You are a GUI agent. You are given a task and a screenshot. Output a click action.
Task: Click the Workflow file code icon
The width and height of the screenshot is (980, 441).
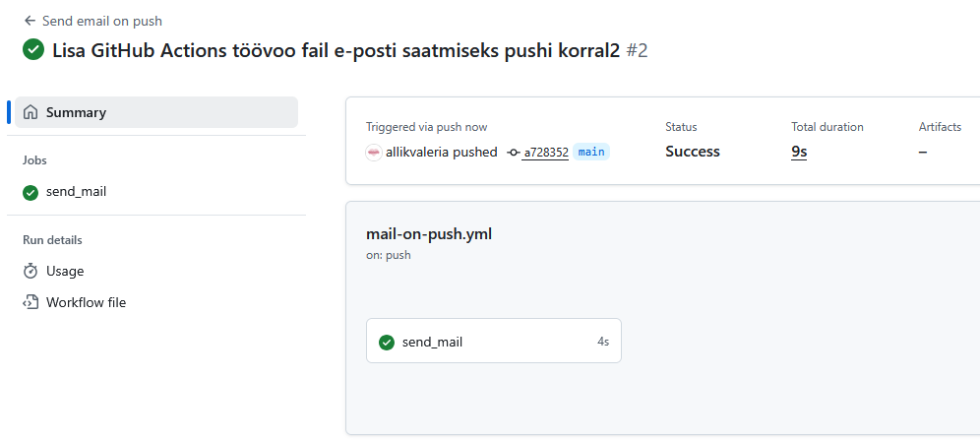pos(31,302)
